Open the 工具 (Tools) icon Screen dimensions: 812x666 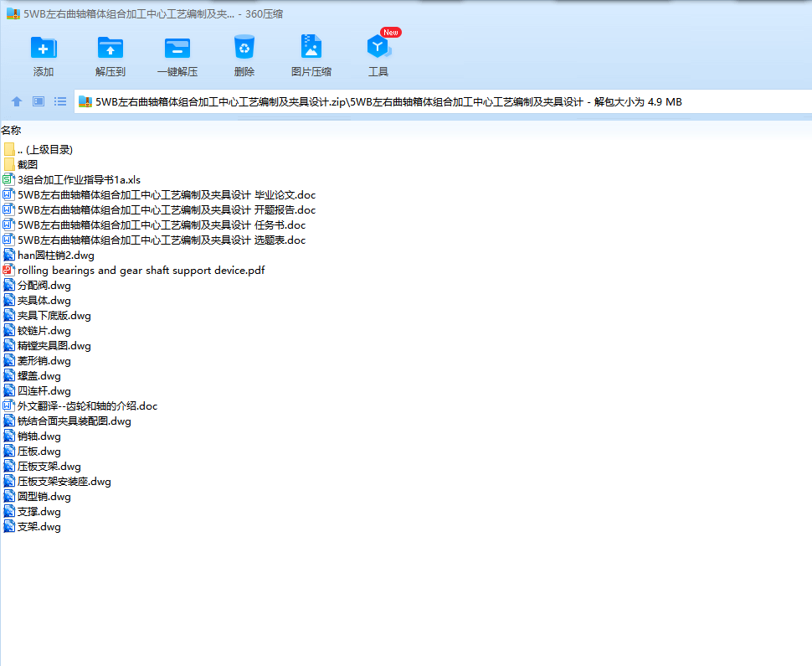tap(378, 47)
